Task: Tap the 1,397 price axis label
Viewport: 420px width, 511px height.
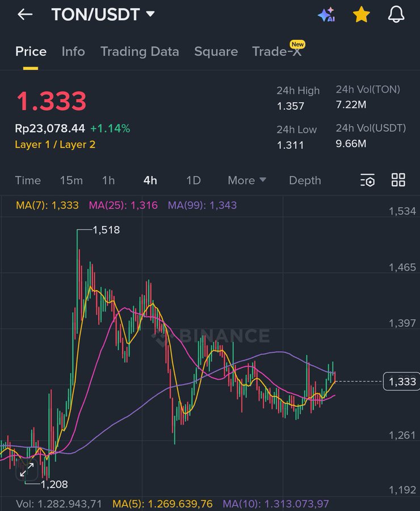Action: coord(402,323)
